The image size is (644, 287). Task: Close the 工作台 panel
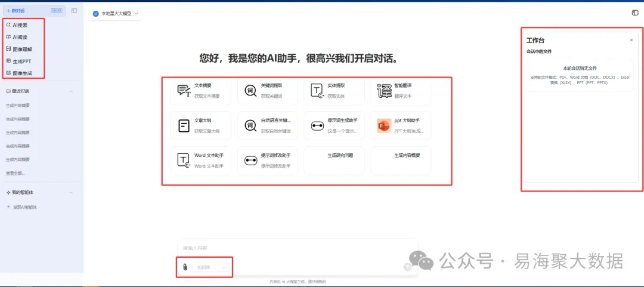[631, 41]
